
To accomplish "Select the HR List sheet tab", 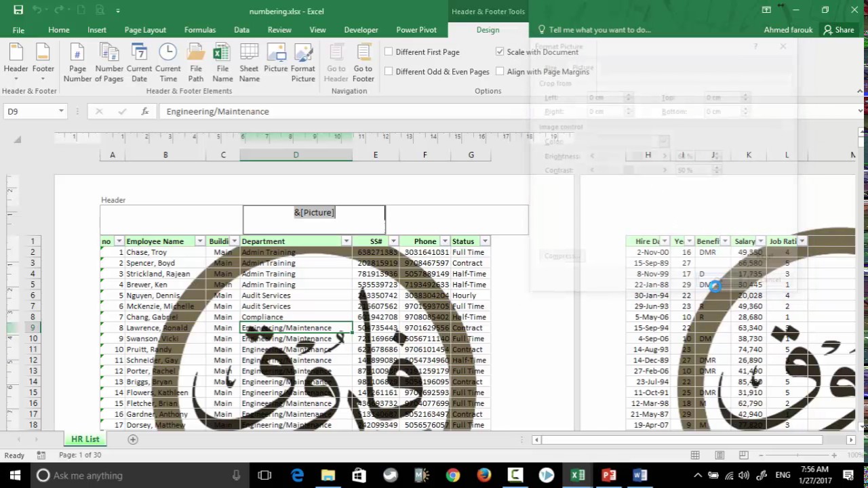I will (85, 439).
